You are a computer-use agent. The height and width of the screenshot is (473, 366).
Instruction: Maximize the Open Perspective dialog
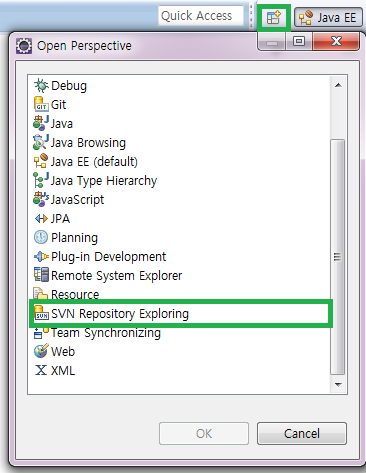point(299,41)
